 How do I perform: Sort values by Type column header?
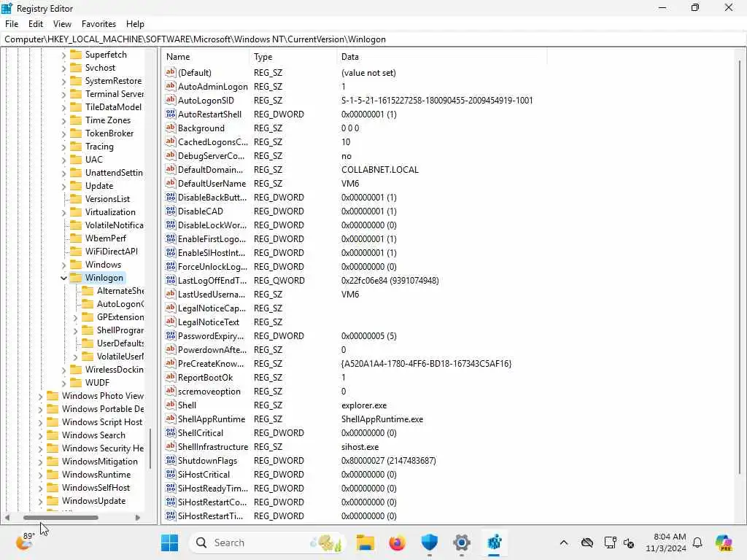293,57
